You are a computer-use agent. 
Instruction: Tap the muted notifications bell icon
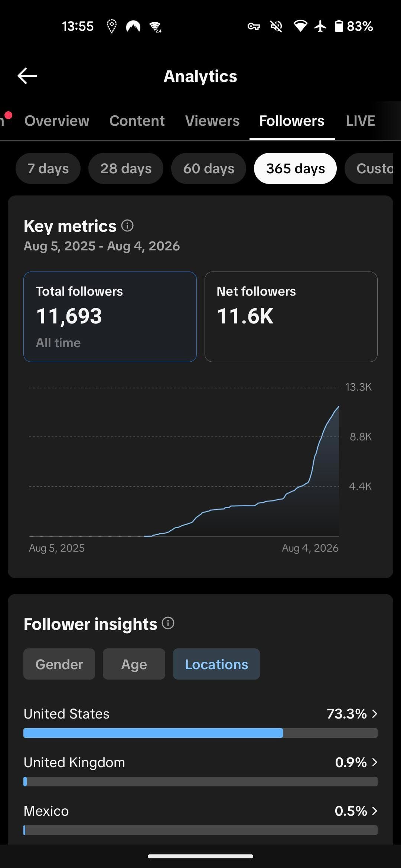pos(276,26)
